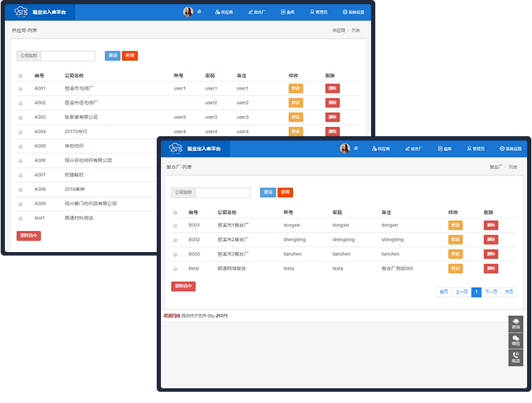Go to 下一页 in pagination
The width and height of the screenshot is (532, 403).
pos(491,291)
